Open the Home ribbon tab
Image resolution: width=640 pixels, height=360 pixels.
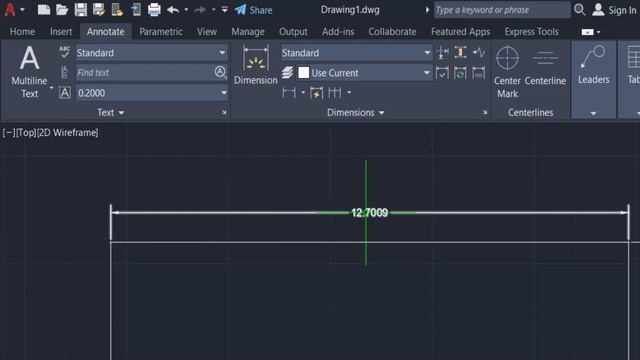22,31
